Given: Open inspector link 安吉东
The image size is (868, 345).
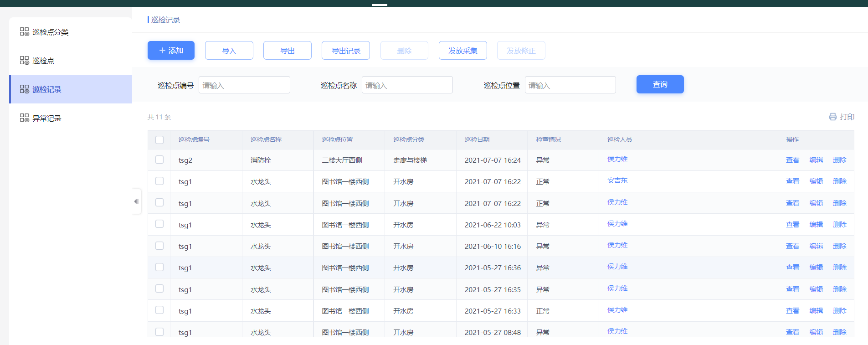Looking at the screenshot, I should coord(617,180).
